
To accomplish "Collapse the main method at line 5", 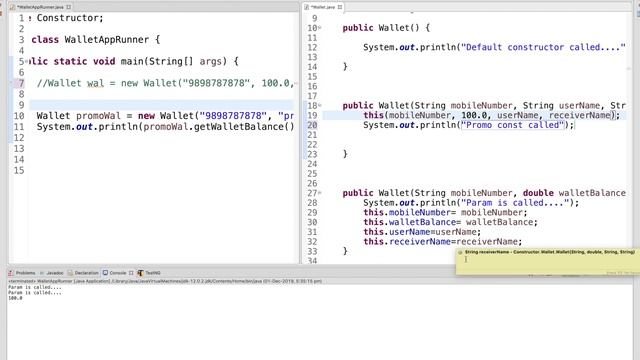I will (27, 62).
